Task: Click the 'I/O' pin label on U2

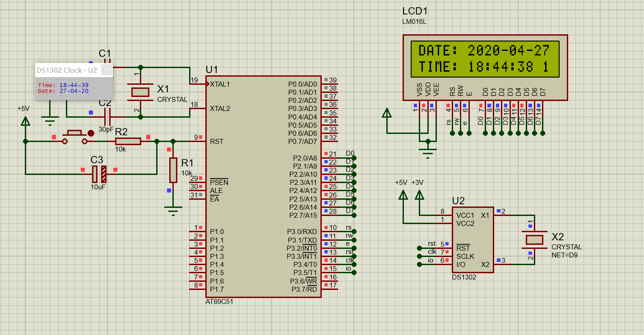Action: (x=461, y=264)
